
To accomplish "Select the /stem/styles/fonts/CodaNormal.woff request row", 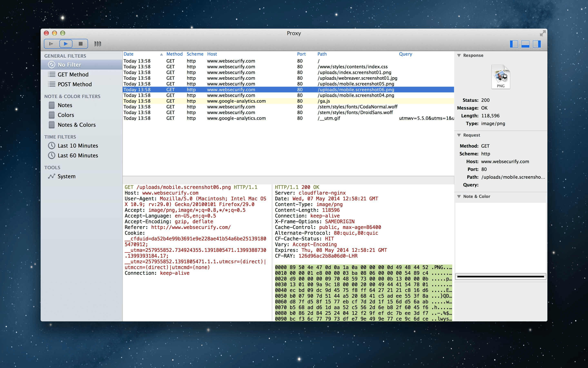I will (288, 107).
